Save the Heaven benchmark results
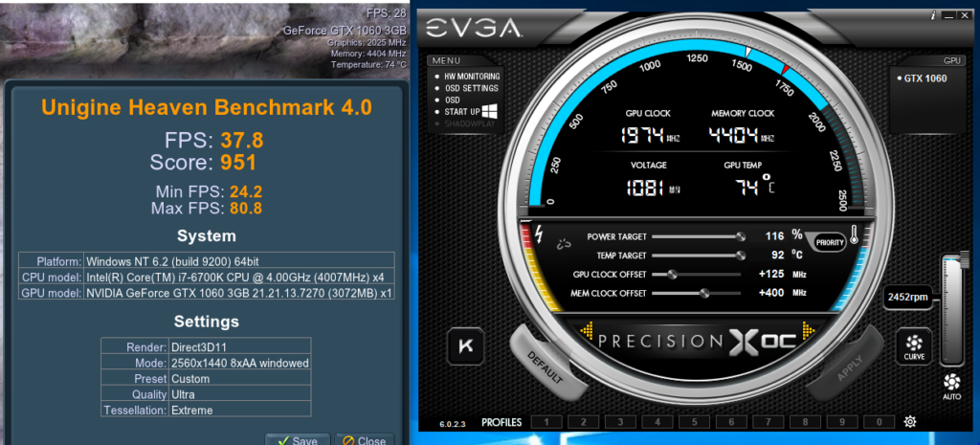The width and height of the screenshot is (980, 445). pyautogui.click(x=297, y=439)
